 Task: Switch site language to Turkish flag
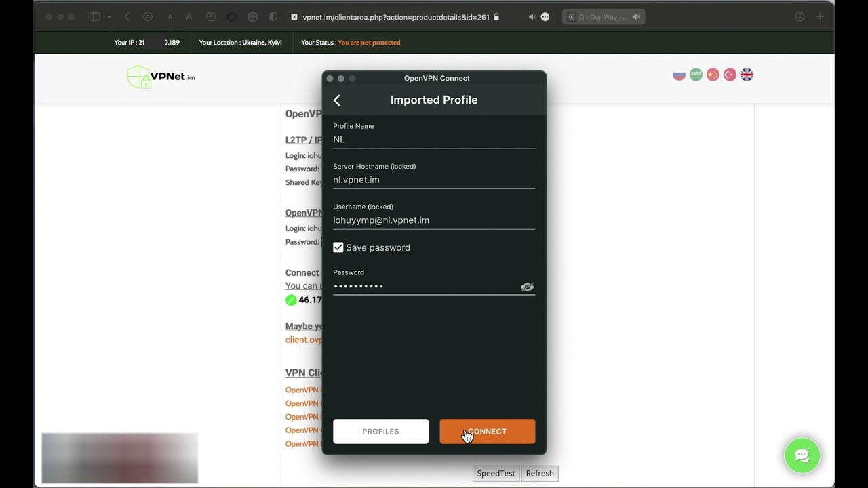tap(730, 75)
